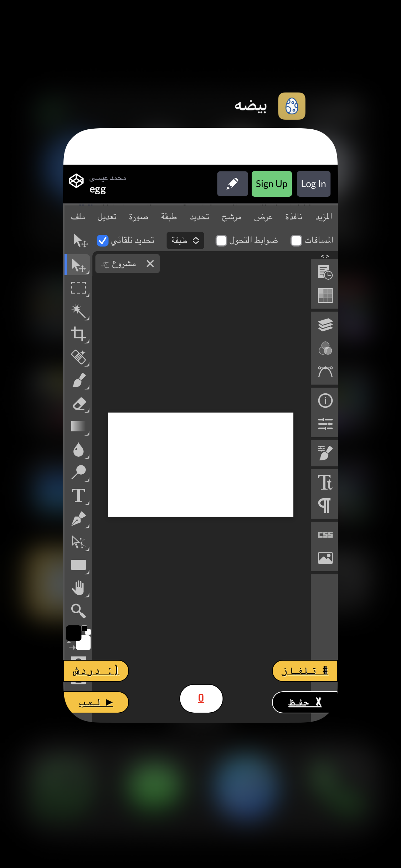Activate the Hand pan tool

click(78, 588)
